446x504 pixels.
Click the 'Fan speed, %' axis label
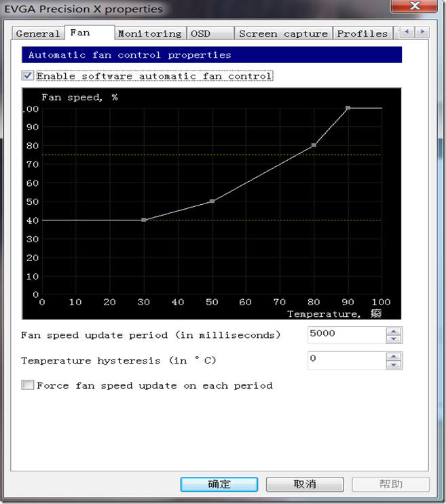pyautogui.click(x=79, y=97)
